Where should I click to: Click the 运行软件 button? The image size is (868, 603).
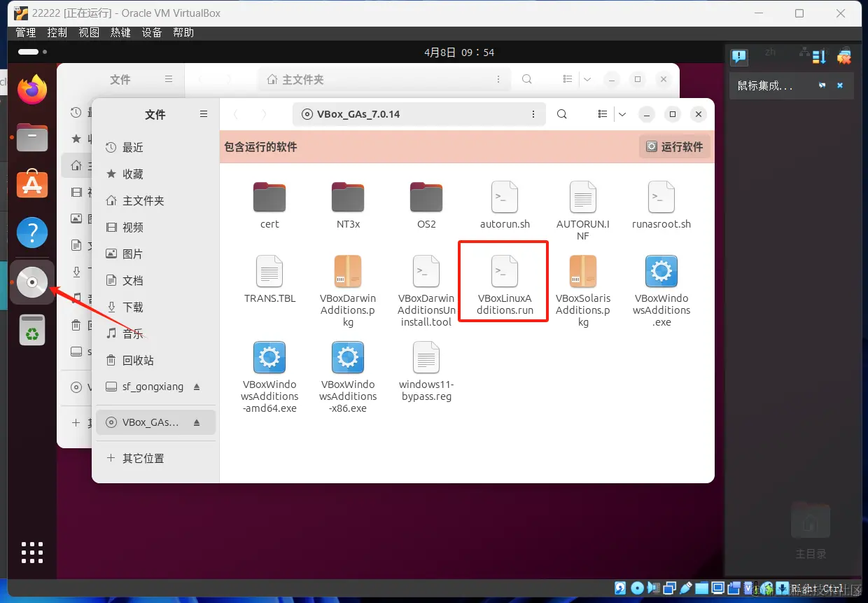pyautogui.click(x=675, y=146)
